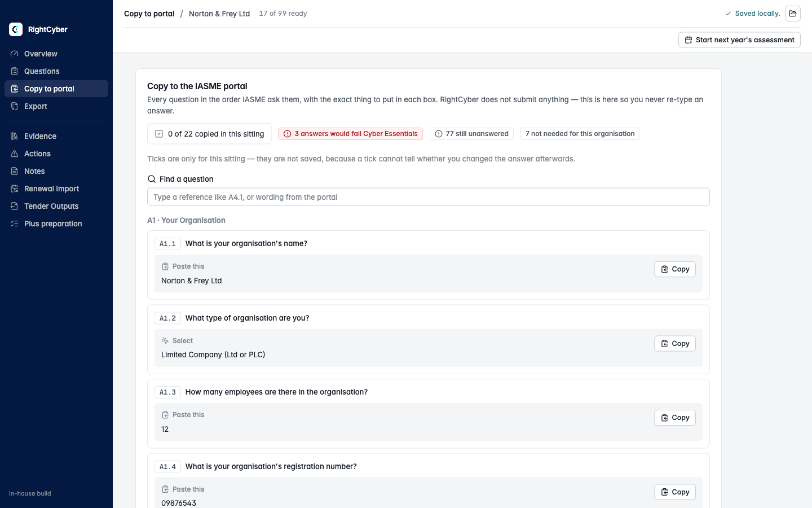Click the registration number 09876543
The width and height of the screenshot is (812, 508).
pyautogui.click(x=179, y=503)
